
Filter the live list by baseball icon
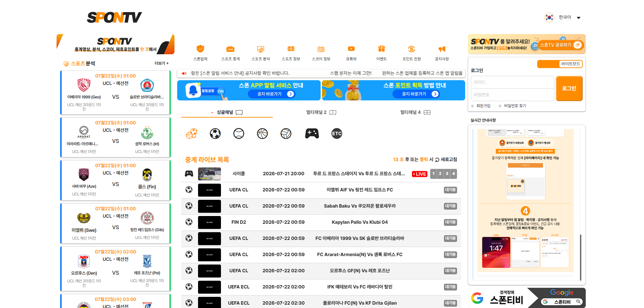click(x=239, y=134)
